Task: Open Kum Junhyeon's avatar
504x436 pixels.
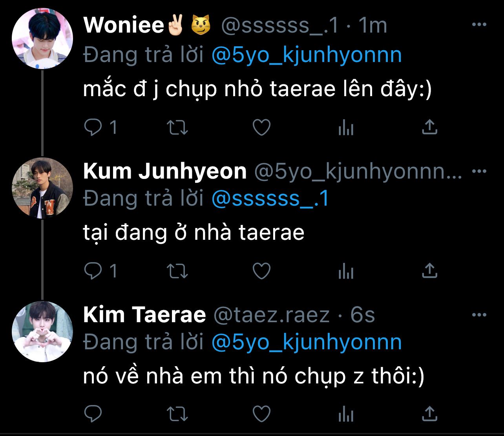Action: (42, 188)
